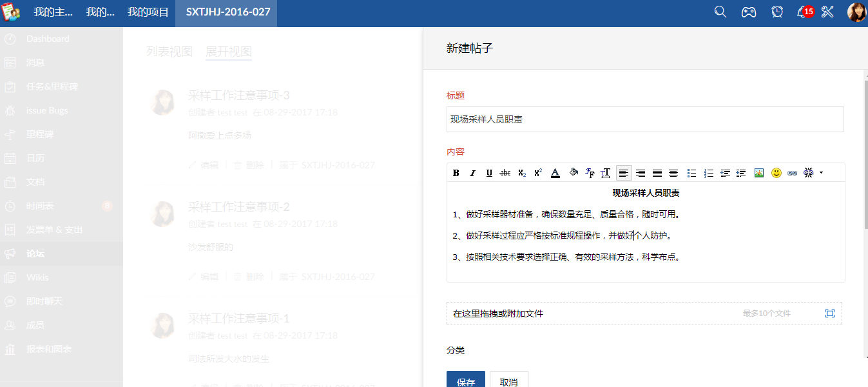Switch to 列表视图 list view
The image size is (868, 387).
pyautogui.click(x=169, y=52)
